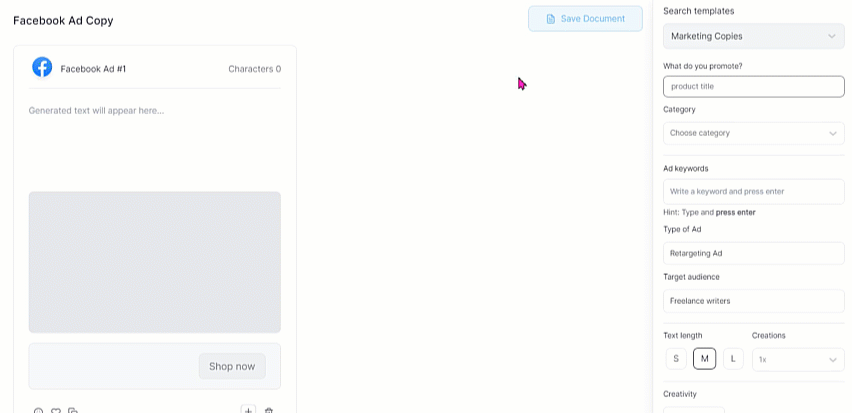This screenshot has height=413, width=852.
Task: Click the Characters 0 counter
Action: click(x=254, y=69)
